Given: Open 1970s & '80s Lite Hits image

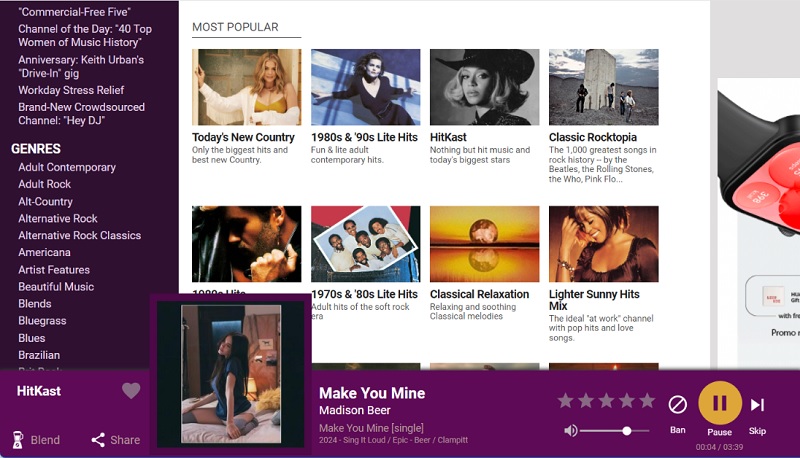Looking at the screenshot, I should 365,244.
